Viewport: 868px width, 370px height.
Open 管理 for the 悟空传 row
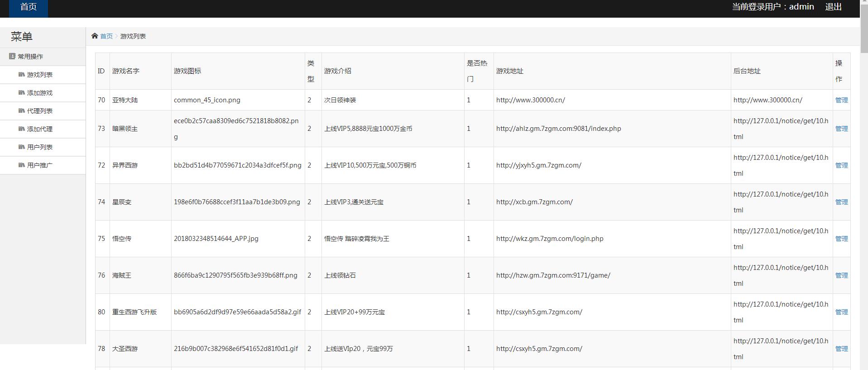841,239
